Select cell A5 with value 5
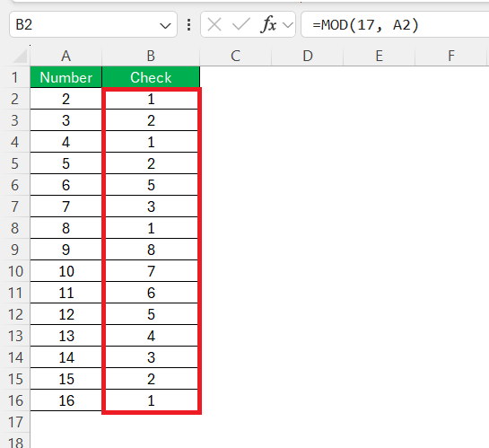This screenshot has width=489, height=448. pos(65,163)
